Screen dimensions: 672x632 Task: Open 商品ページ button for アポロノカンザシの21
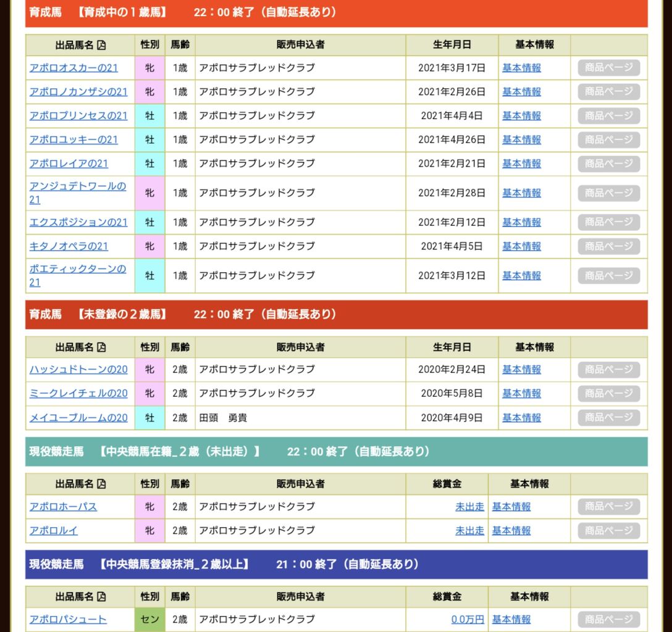coord(608,91)
